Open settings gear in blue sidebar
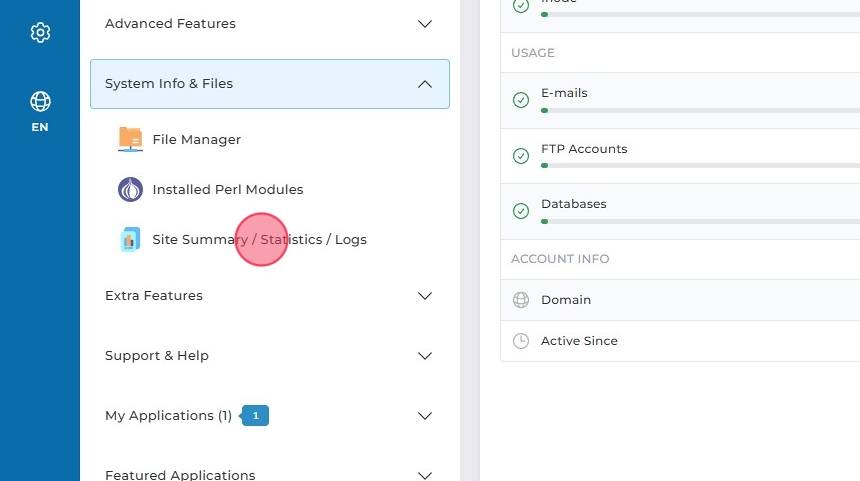 tap(40, 33)
